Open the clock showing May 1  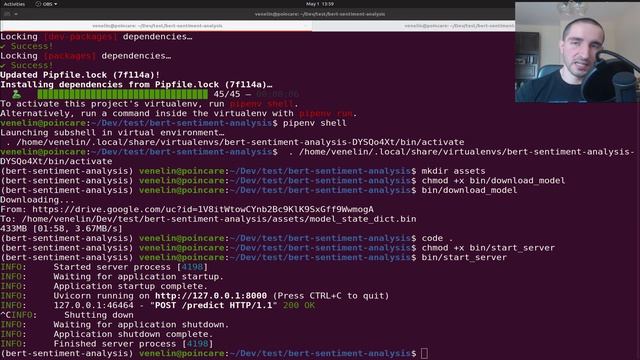click(x=320, y=4)
